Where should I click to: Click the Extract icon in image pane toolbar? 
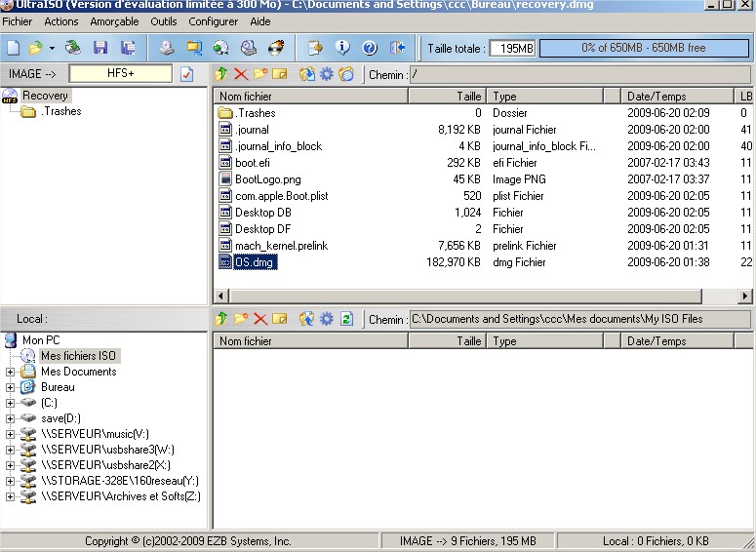pos(306,74)
